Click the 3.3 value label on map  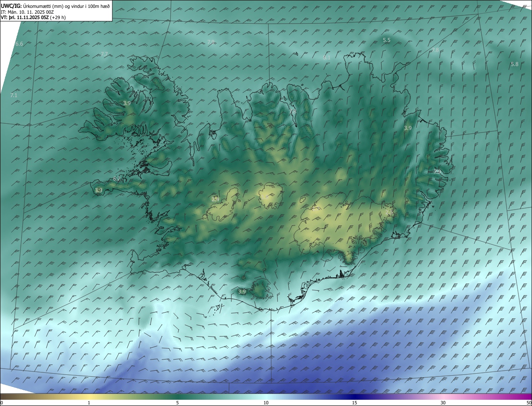coord(99,190)
